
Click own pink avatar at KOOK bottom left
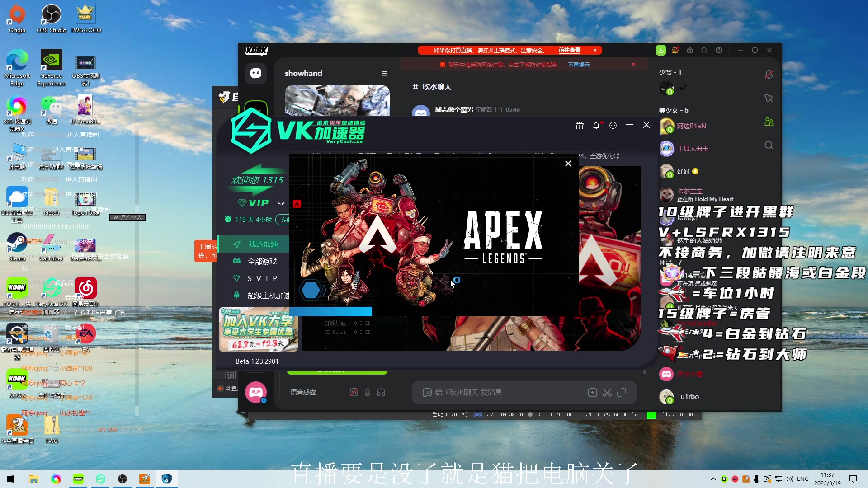[x=256, y=392]
